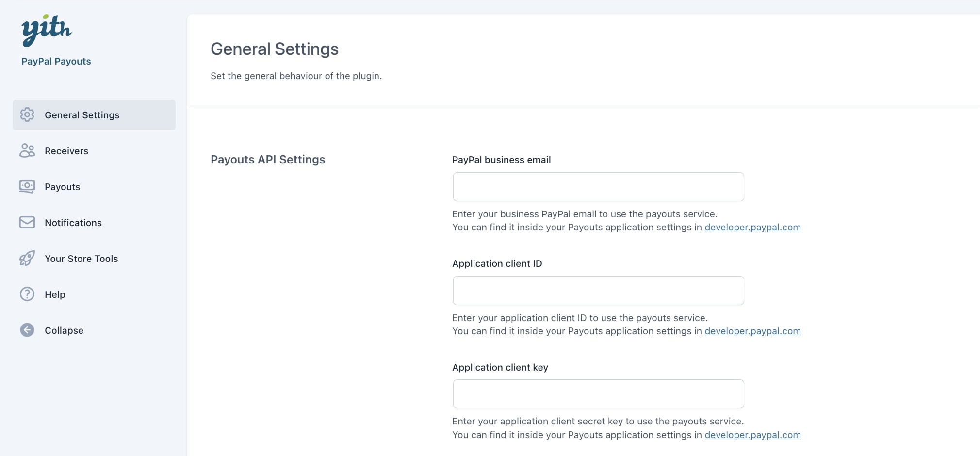This screenshot has height=456, width=980.
Task: Open the Help section
Action: tap(94, 294)
